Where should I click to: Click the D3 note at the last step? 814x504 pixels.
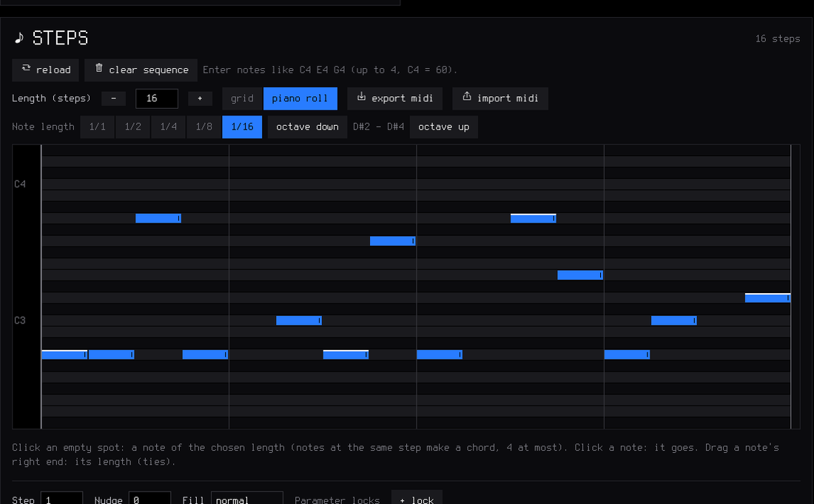point(768,298)
